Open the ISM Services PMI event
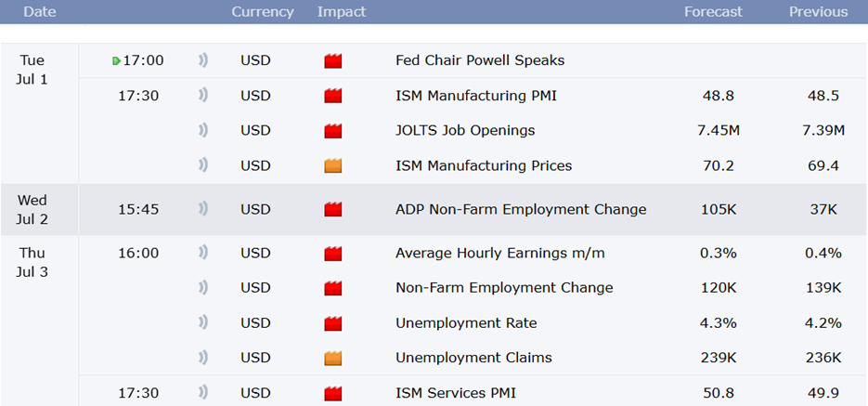The width and height of the screenshot is (868, 406). (456, 393)
